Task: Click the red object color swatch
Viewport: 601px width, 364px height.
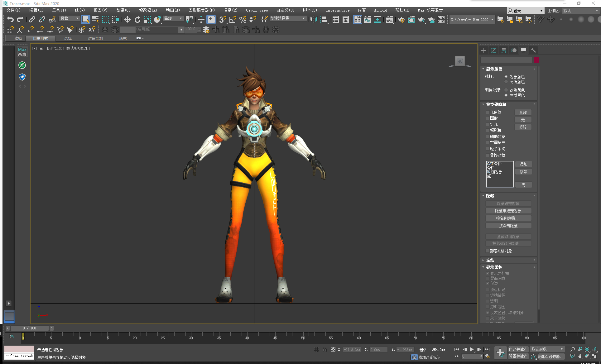Action: [x=536, y=60]
